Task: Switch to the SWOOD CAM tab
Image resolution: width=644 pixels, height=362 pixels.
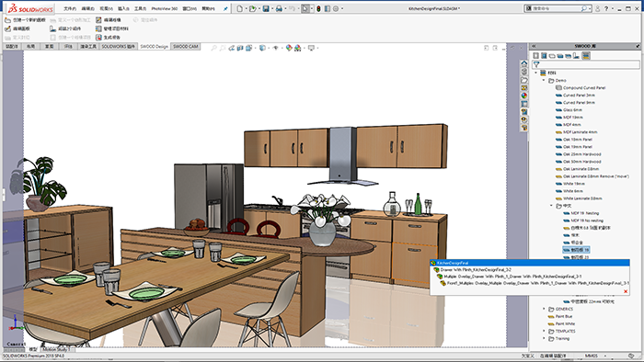Action: [x=185, y=47]
